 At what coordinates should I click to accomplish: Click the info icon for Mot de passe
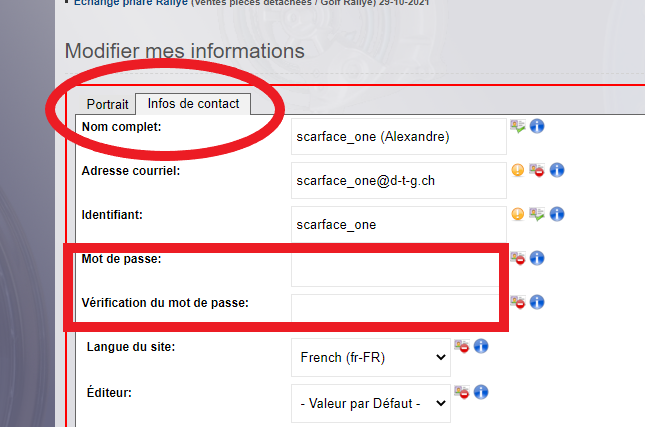tap(537, 258)
